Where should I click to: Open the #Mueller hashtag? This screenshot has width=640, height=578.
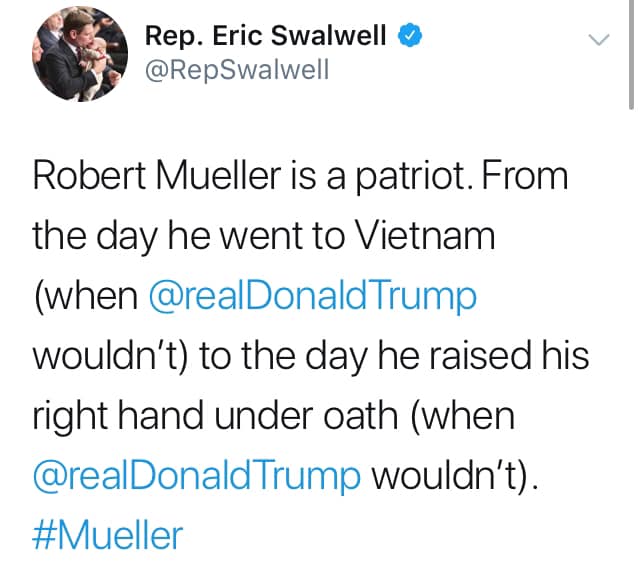[108, 536]
